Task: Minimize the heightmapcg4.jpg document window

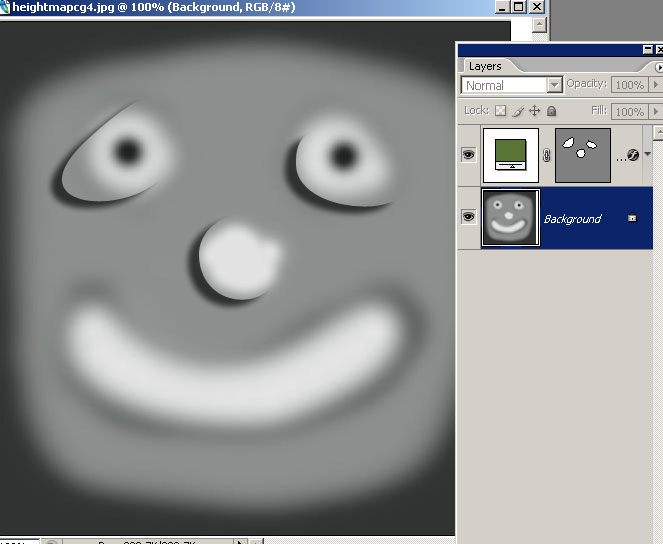Action: [x=502, y=7]
